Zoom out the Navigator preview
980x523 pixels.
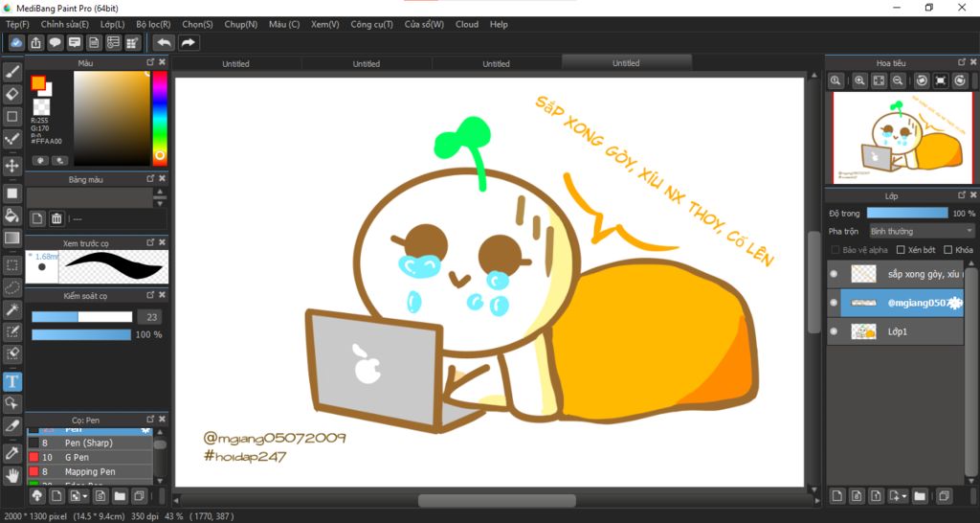[x=898, y=80]
